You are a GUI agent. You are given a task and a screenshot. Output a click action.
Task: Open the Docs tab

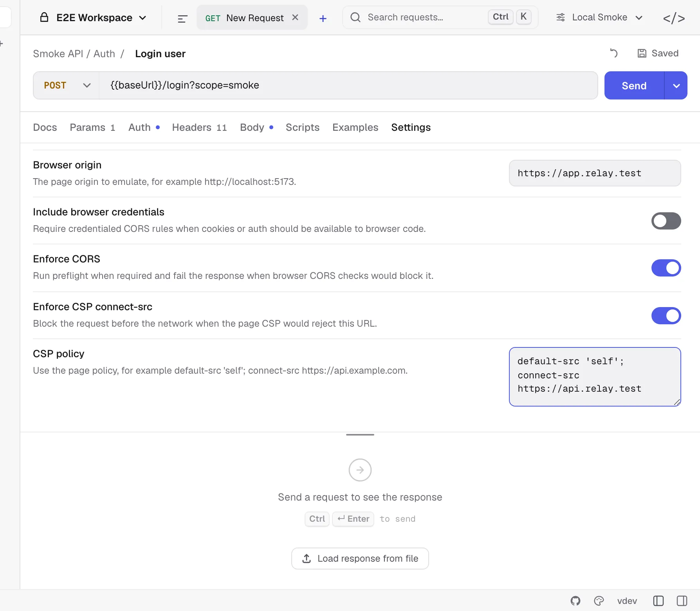coord(45,127)
